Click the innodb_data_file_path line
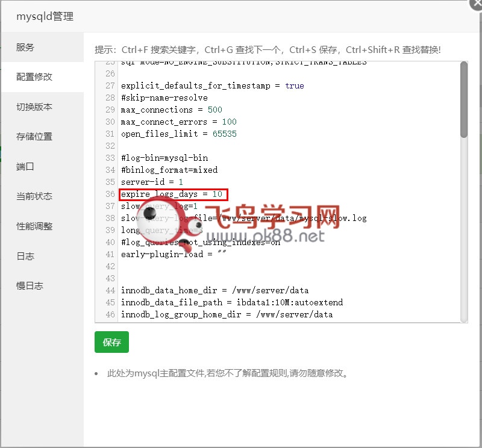482x448 pixels. coord(231,302)
